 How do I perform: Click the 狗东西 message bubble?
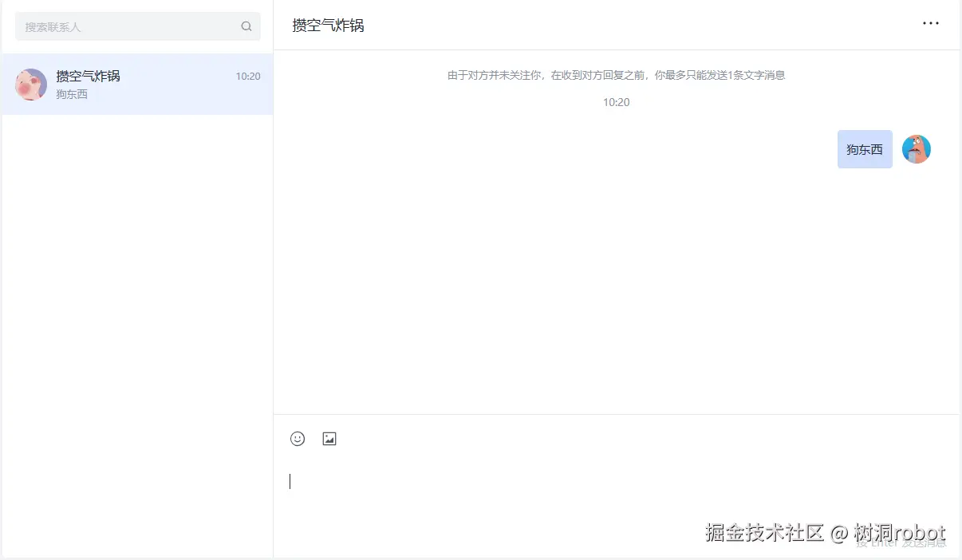(x=865, y=148)
